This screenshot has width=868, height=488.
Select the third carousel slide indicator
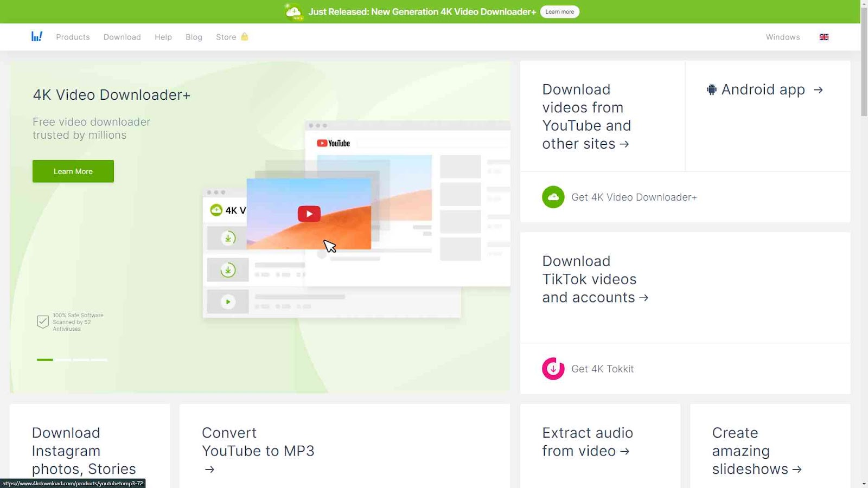click(81, 360)
